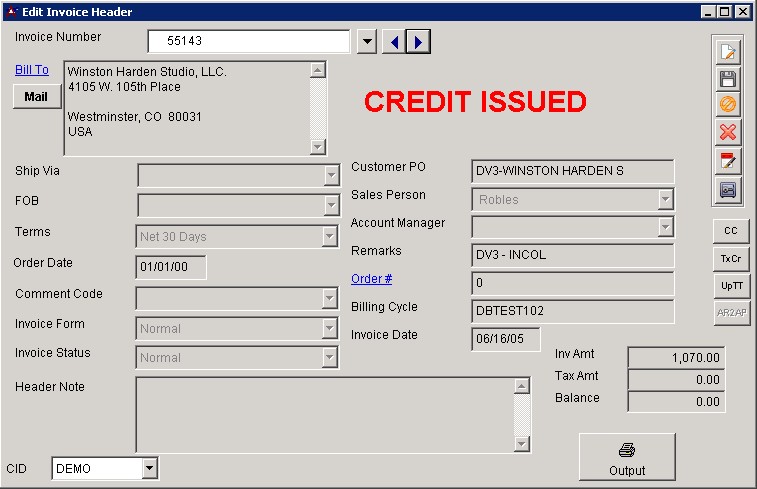Click the save floppy disk icon
Viewport: 757px width, 489px height.
728,78
